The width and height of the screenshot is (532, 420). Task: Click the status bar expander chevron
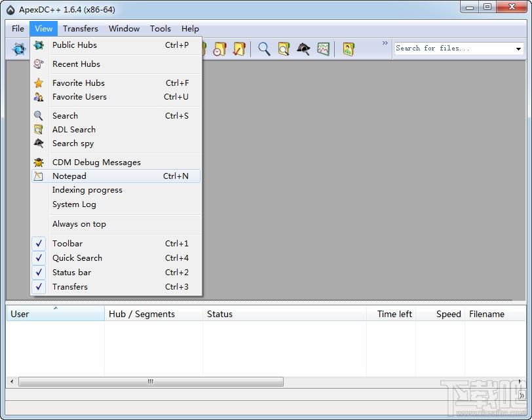coord(522,396)
